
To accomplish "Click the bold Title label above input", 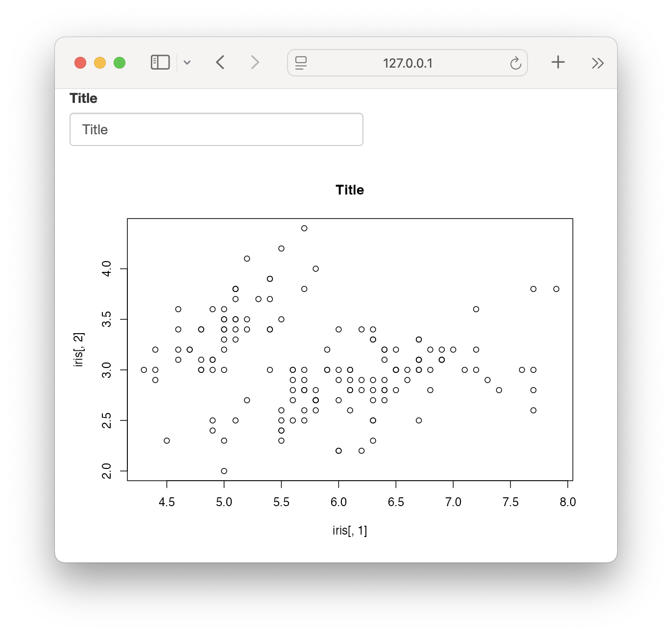I will pyautogui.click(x=83, y=98).
